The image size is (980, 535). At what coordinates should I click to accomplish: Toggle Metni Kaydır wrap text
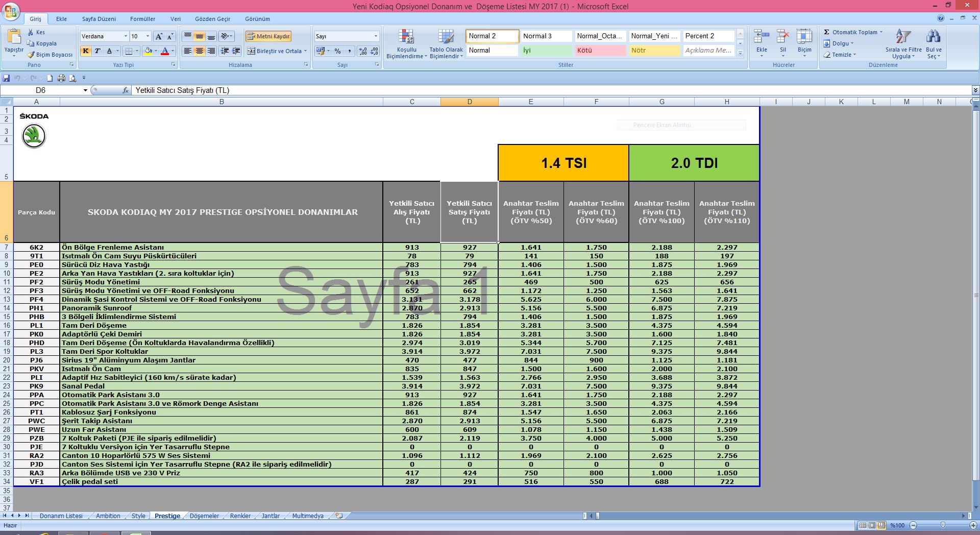click(x=268, y=36)
